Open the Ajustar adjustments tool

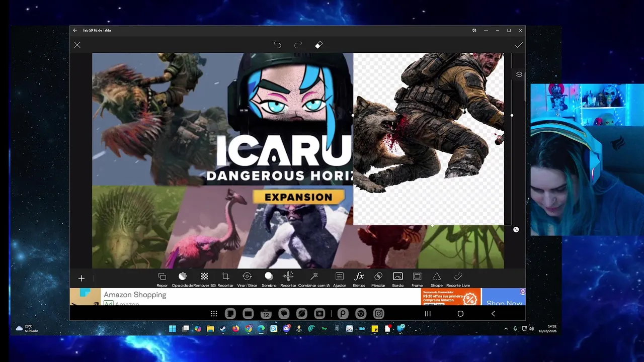click(x=340, y=279)
